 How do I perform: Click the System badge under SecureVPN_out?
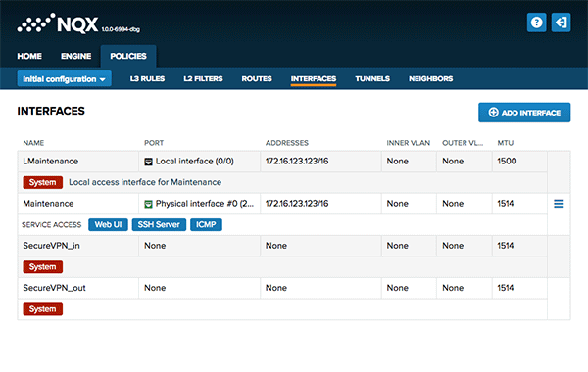point(43,309)
